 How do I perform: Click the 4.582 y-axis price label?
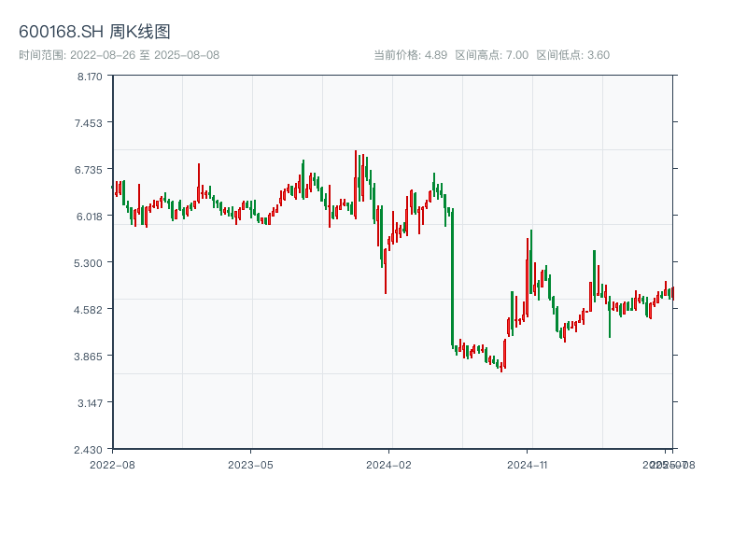point(91,309)
